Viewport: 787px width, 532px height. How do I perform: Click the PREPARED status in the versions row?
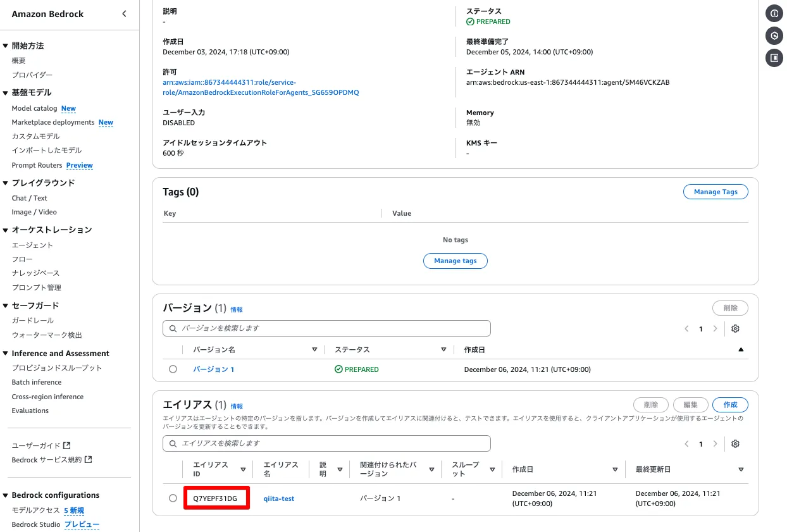click(357, 369)
